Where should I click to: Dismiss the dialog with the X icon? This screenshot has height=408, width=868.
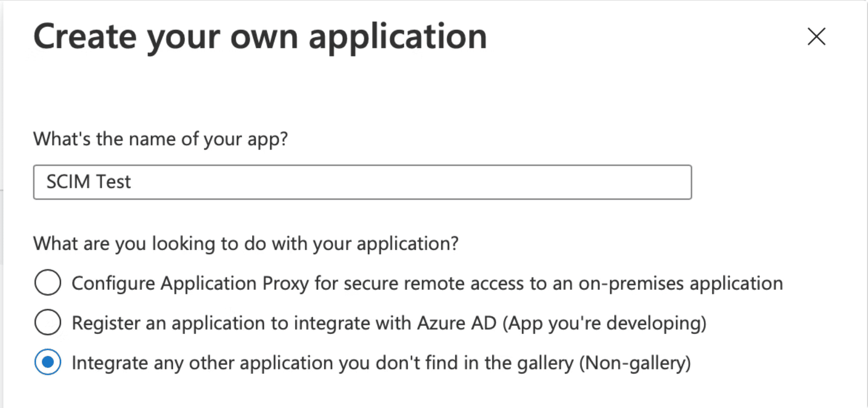click(x=816, y=36)
